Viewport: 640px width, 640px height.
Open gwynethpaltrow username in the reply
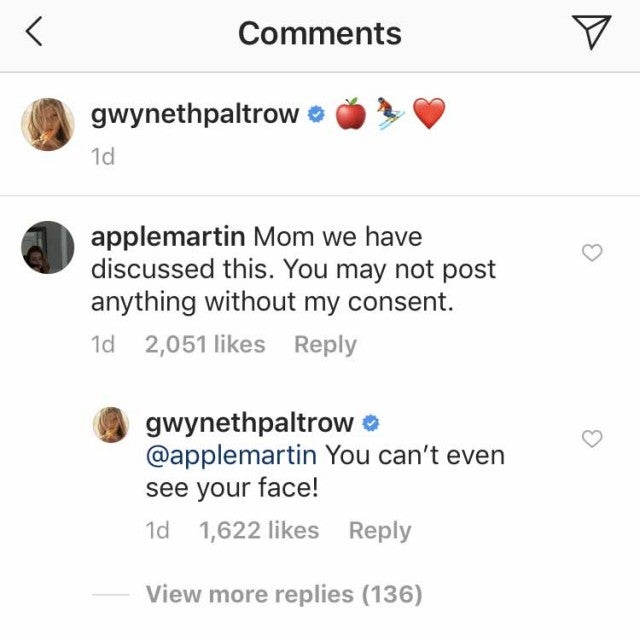click(249, 422)
